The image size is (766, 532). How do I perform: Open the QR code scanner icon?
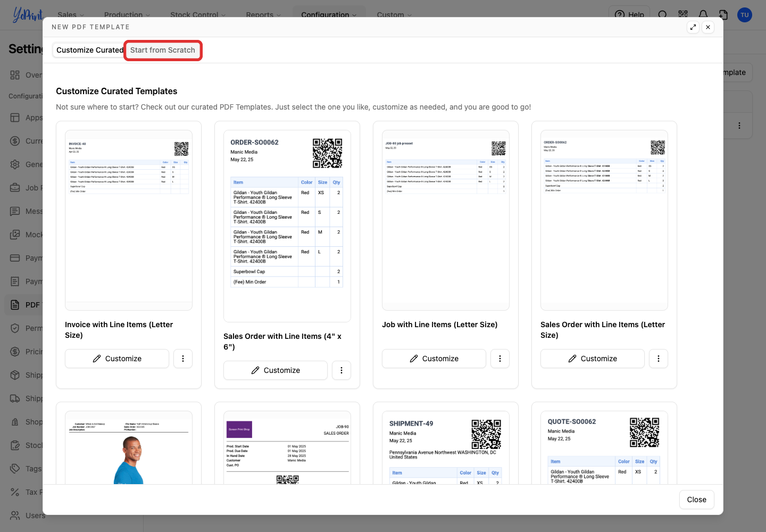[683, 15]
